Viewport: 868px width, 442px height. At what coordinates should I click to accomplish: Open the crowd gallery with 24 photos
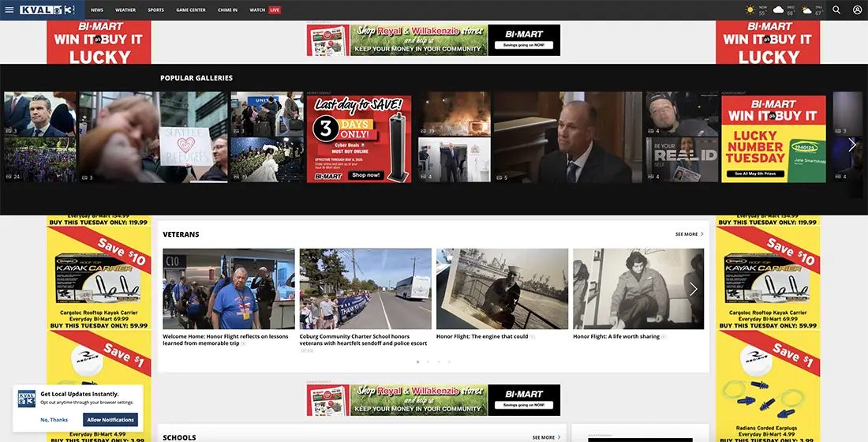pyautogui.click(x=40, y=160)
